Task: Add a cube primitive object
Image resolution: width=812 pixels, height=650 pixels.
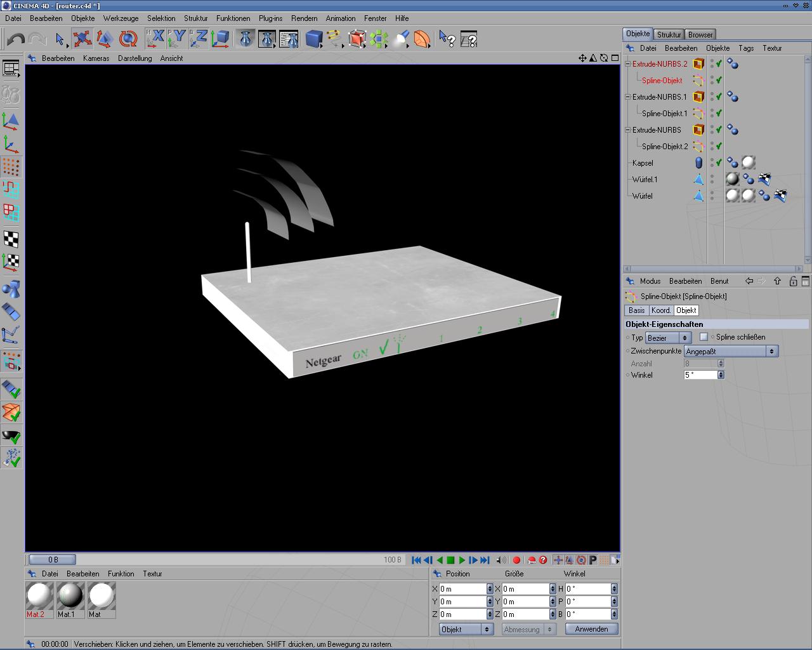Action: point(314,39)
